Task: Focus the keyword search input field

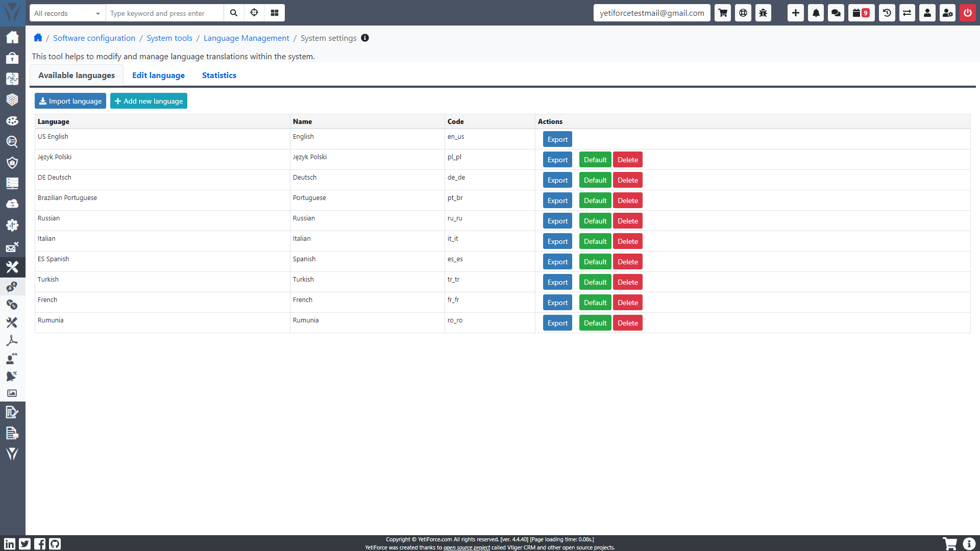Action: click(x=164, y=13)
